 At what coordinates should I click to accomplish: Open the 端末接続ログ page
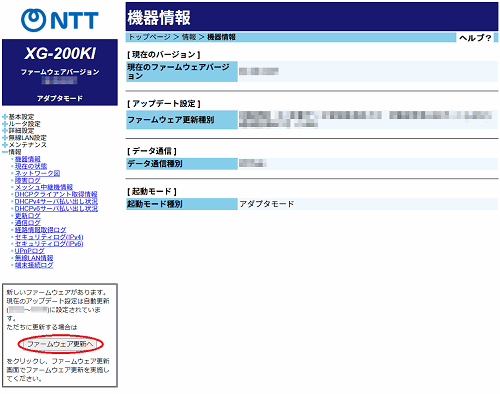coord(34,265)
